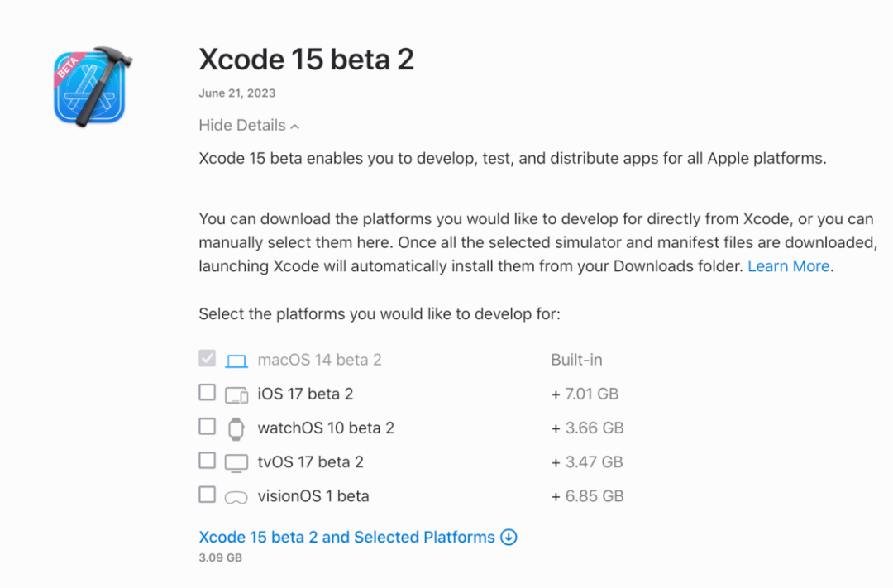Click the macOS laptop platform icon
This screenshot has width=893, height=588.
coord(236,361)
